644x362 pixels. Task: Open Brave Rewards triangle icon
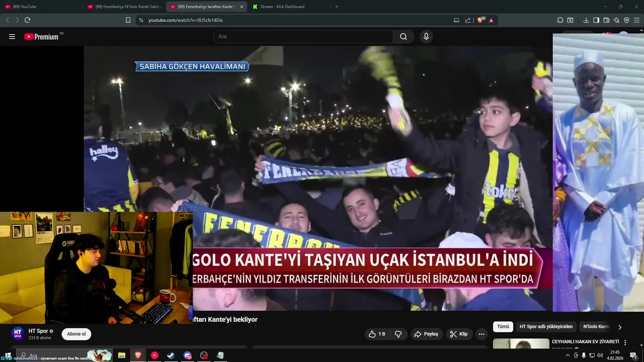pos(491,20)
